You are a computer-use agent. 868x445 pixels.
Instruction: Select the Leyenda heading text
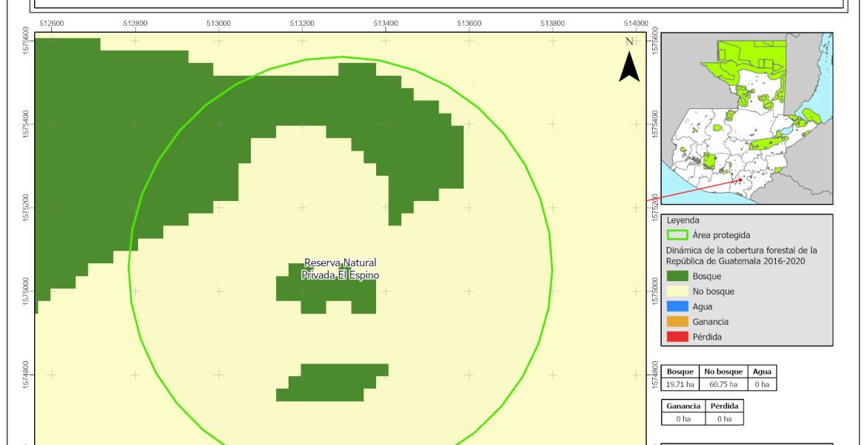683,220
